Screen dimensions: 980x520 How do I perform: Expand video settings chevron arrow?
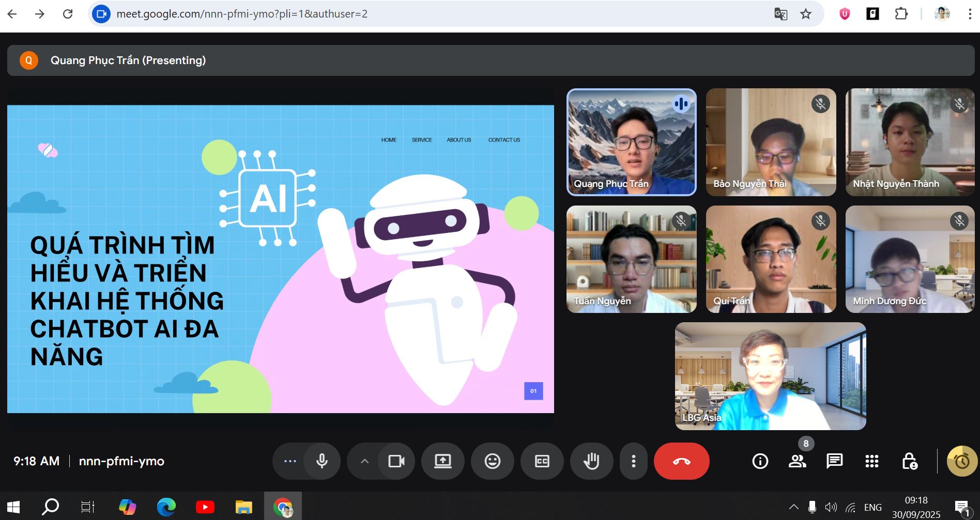pos(364,461)
